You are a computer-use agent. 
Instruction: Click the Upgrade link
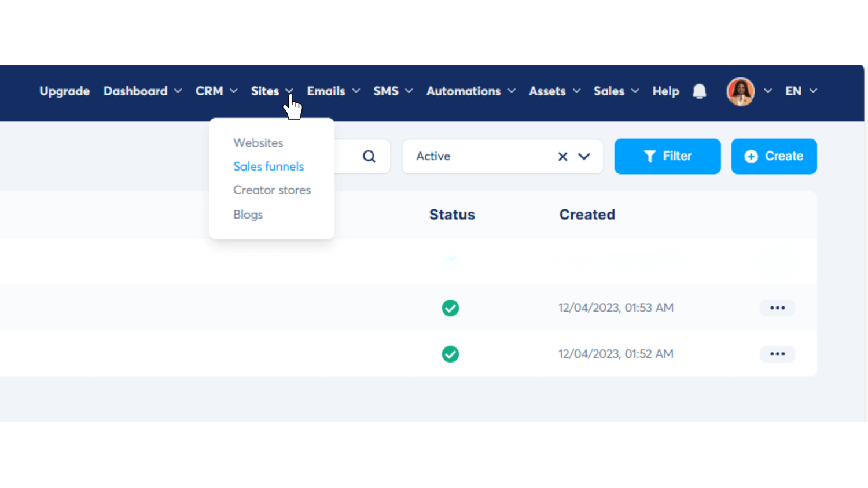(64, 91)
